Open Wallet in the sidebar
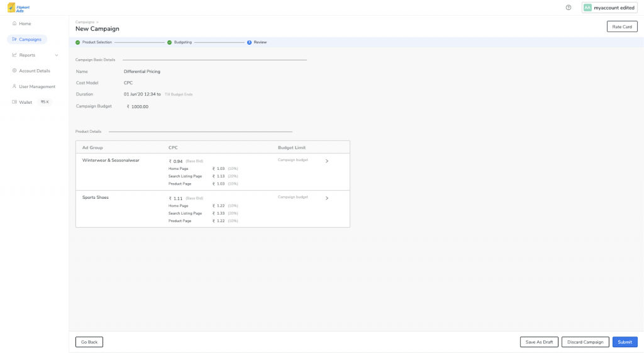Screen dimensions: 644x353 coord(25,103)
